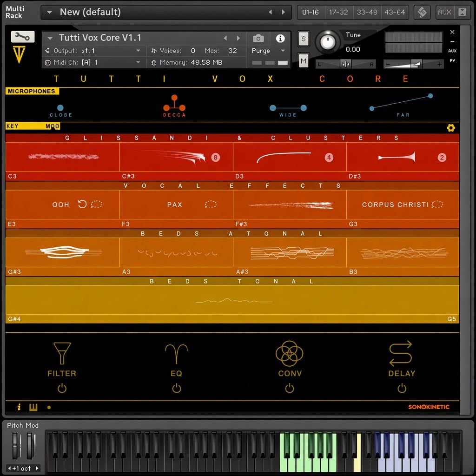
Task: Select the atonal bed pad on G#3
Action: tap(63, 252)
